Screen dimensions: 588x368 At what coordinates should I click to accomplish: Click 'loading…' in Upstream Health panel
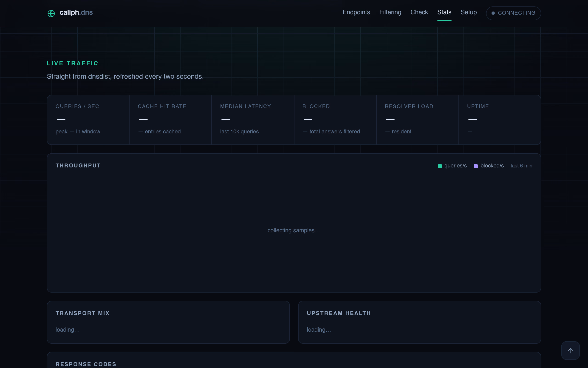pyautogui.click(x=319, y=330)
